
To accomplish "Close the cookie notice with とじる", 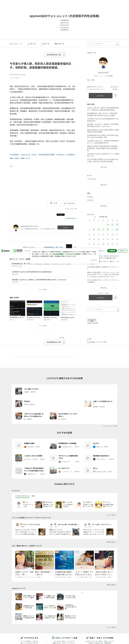I will (x=94, y=260).
